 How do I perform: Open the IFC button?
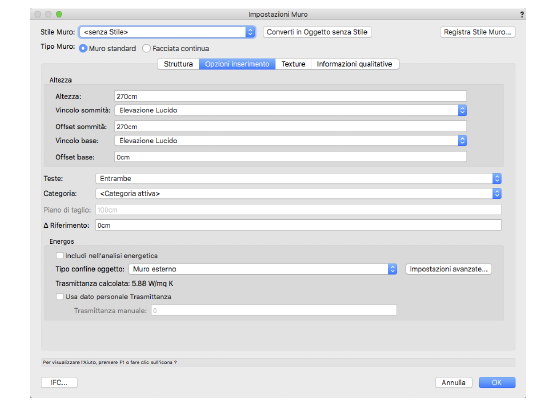tap(59, 383)
